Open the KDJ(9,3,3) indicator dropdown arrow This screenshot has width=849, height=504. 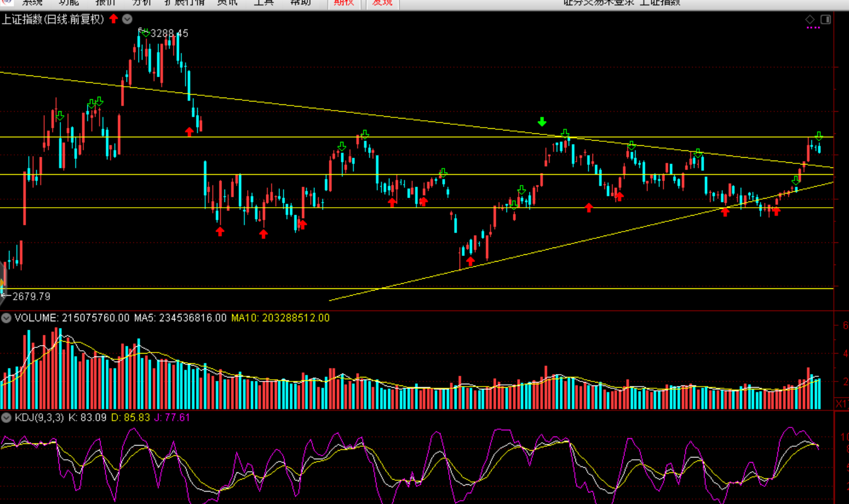[6, 418]
